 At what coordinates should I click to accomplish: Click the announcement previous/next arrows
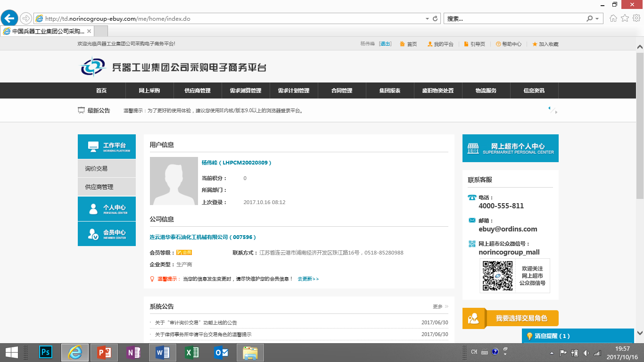pyautogui.click(x=553, y=110)
